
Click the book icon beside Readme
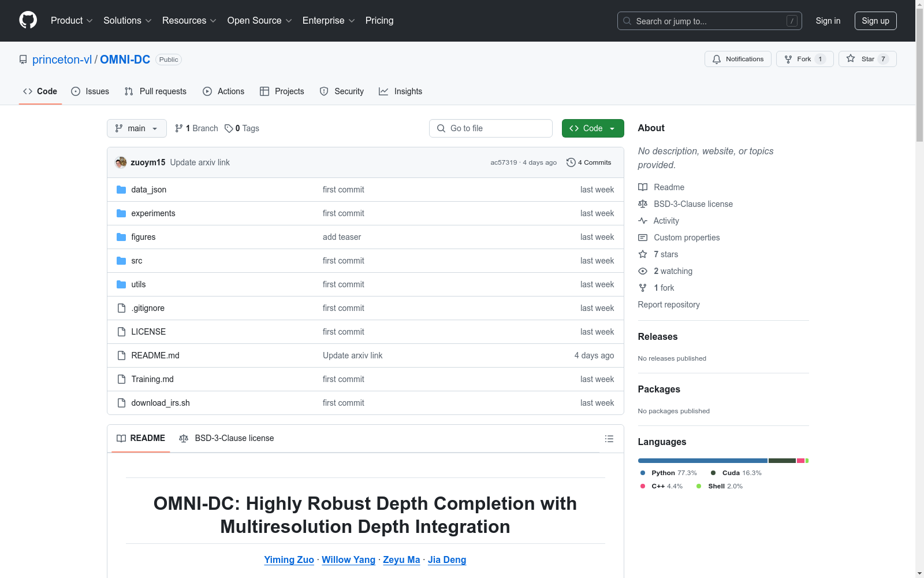[643, 187]
